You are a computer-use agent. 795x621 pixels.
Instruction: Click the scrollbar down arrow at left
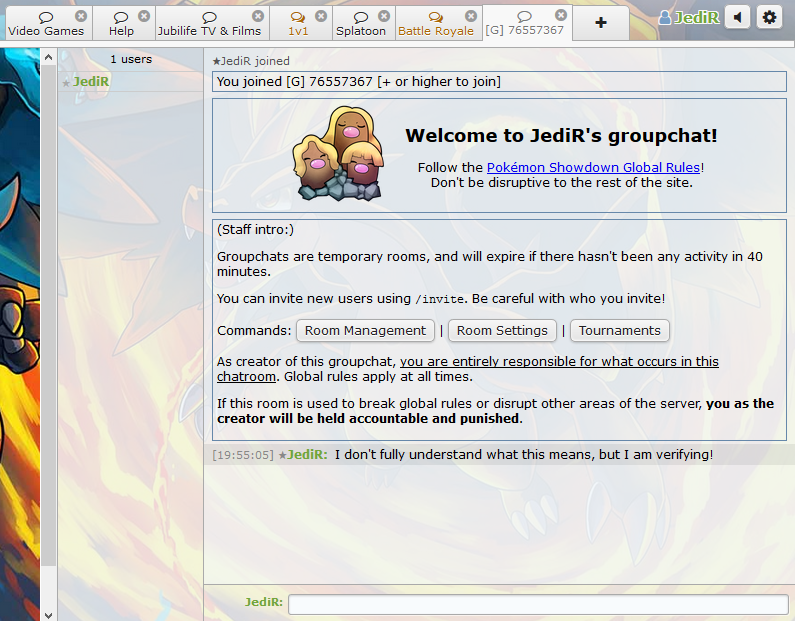click(48, 613)
